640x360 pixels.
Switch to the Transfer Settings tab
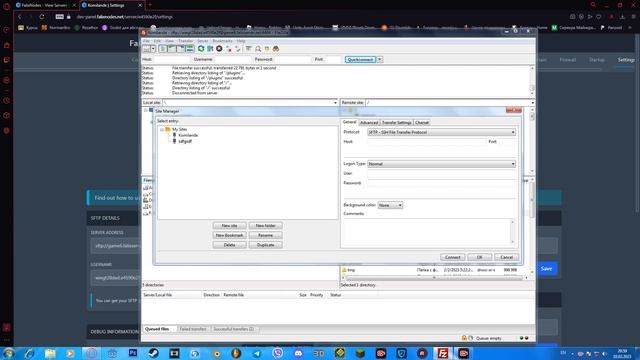tap(396, 122)
